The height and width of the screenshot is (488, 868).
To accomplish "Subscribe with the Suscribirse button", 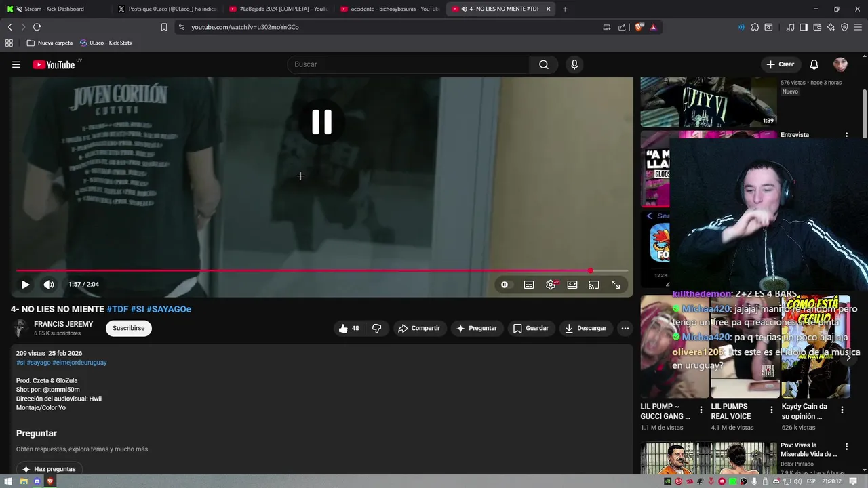I will pyautogui.click(x=129, y=328).
